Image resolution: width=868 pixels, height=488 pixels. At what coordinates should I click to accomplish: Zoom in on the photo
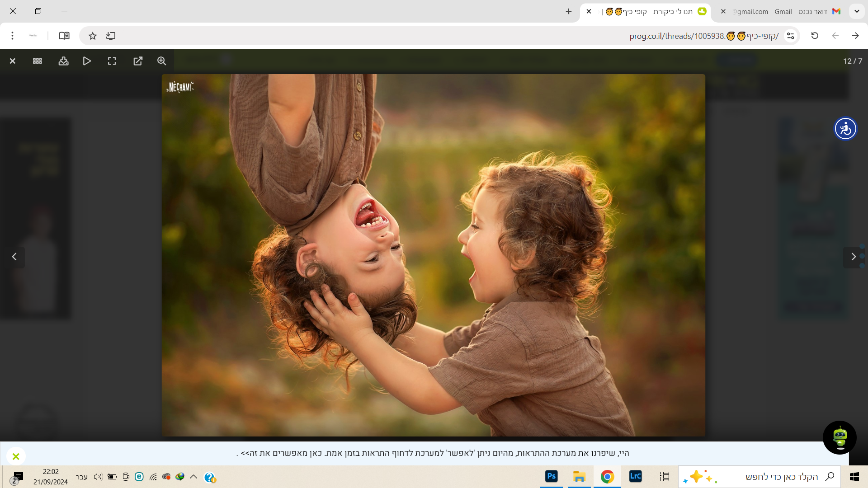161,61
